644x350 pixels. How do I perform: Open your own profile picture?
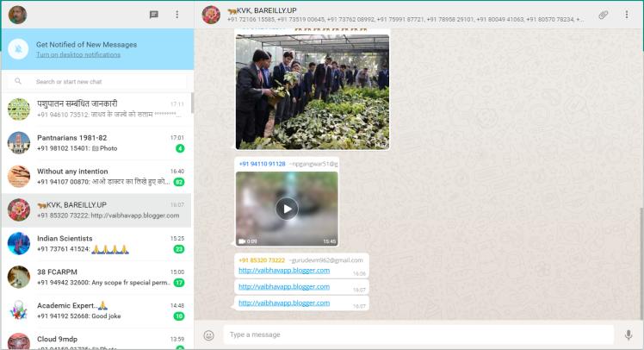point(18,15)
